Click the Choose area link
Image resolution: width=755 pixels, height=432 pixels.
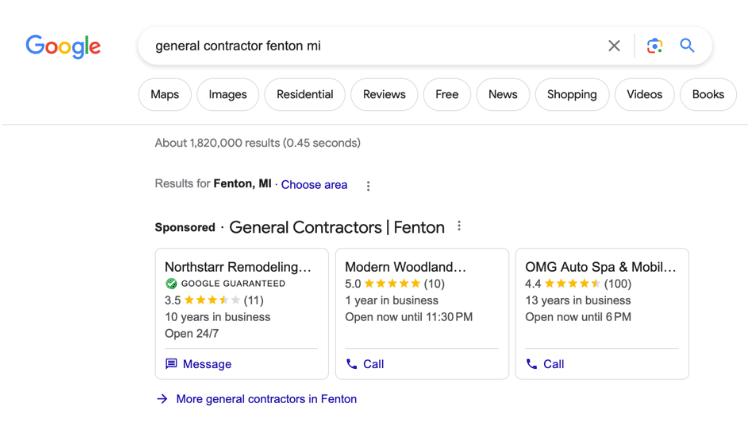(x=314, y=185)
